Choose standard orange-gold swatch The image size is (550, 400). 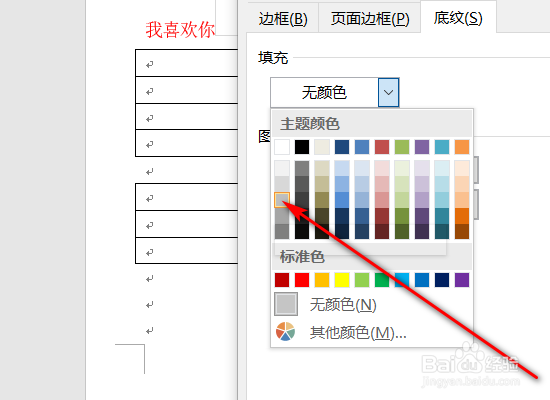322,280
